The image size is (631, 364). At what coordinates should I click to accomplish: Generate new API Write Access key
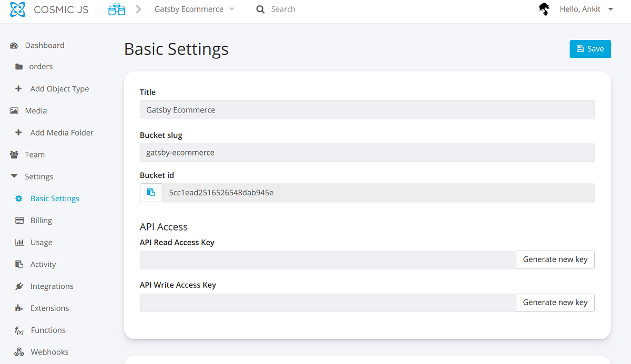555,303
